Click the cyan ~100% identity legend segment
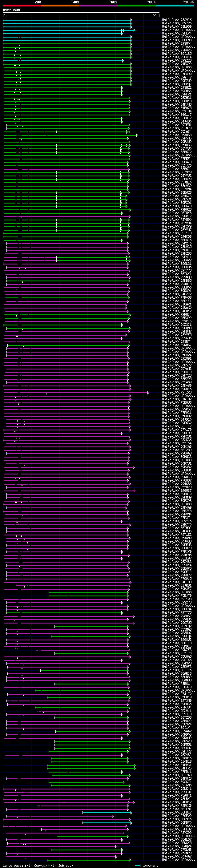 click(175, 6)
